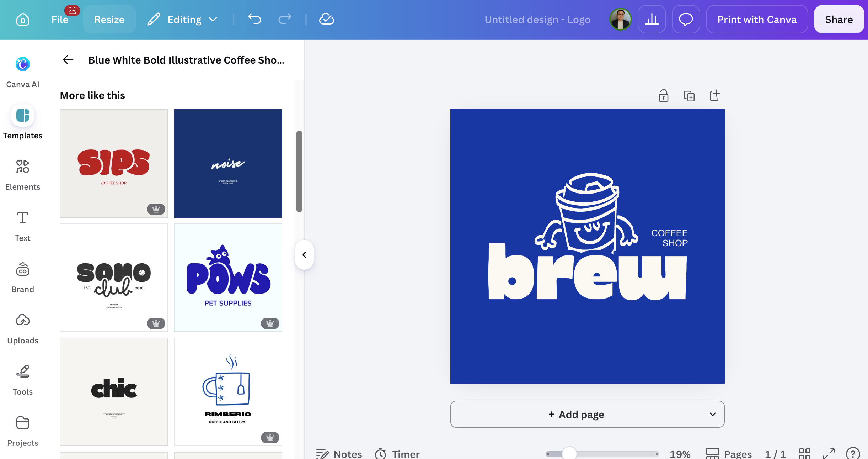Enter fullscreen present mode

coord(829,454)
